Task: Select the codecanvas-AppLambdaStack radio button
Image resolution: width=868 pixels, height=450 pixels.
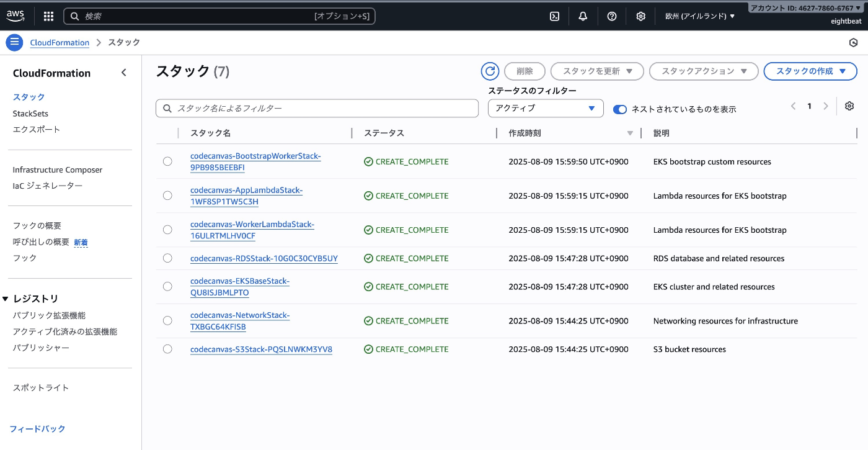Action: [x=167, y=196]
